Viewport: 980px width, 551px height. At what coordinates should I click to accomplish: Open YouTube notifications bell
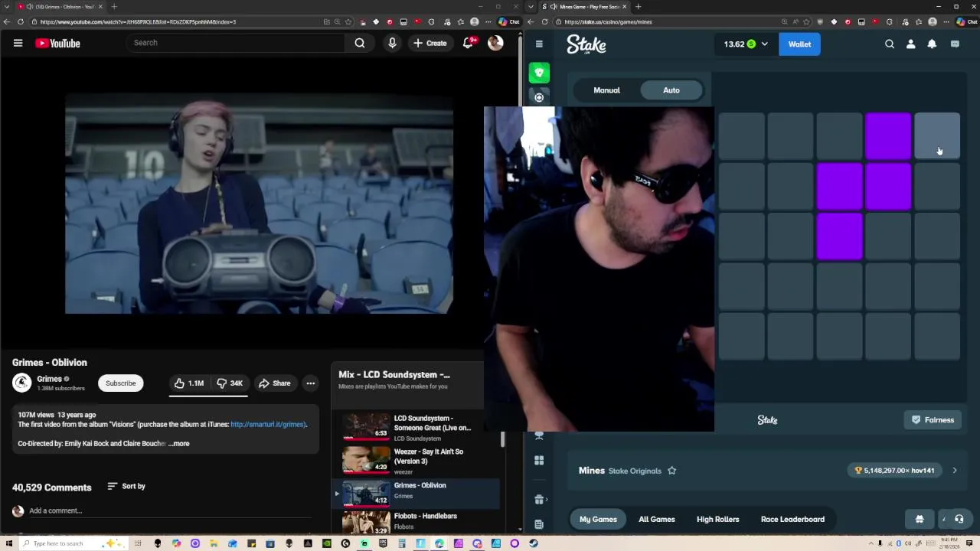[469, 43]
